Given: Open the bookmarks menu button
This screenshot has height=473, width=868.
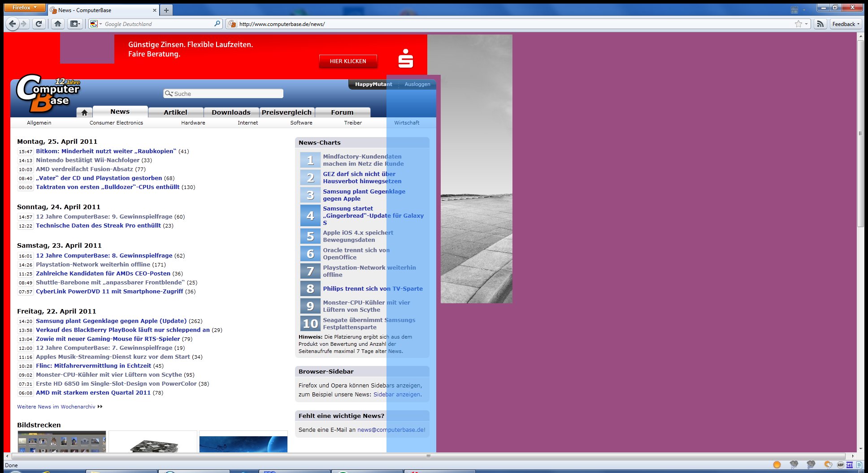Looking at the screenshot, I should (75, 24).
